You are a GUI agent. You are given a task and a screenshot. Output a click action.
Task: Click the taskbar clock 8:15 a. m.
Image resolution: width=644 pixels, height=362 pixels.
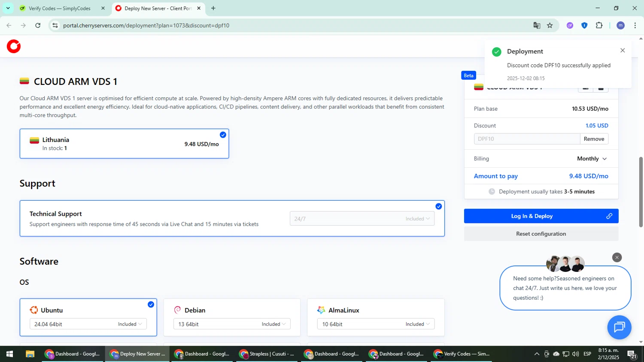[x=608, y=350]
